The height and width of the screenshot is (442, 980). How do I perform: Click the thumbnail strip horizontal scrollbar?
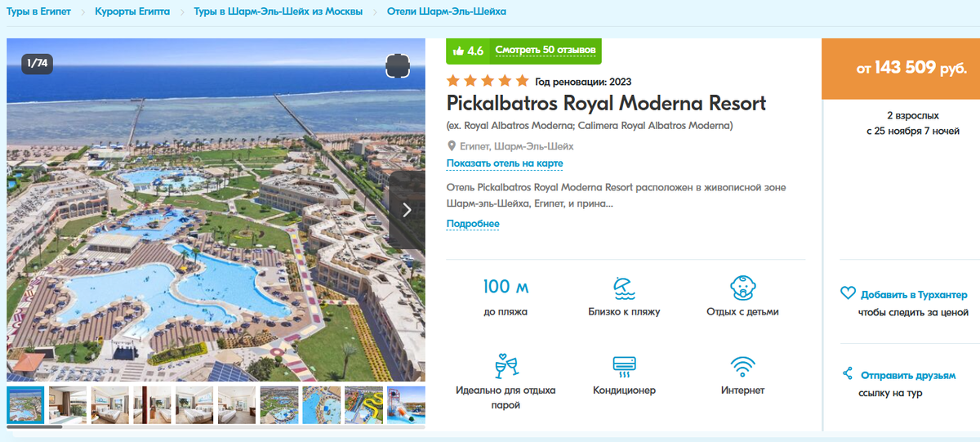pyautogui.click(x=34, y=426)
